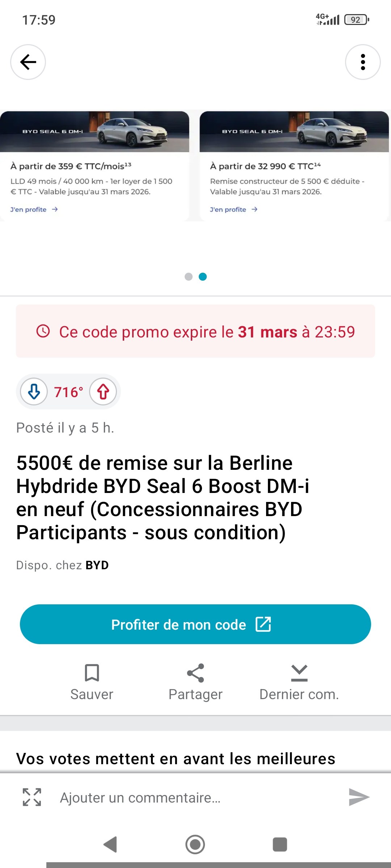The height and width of the screenshot is (868, 391).
Task: Go back with the arrow button
Action: pyautogui.click(x=28, y=62)
